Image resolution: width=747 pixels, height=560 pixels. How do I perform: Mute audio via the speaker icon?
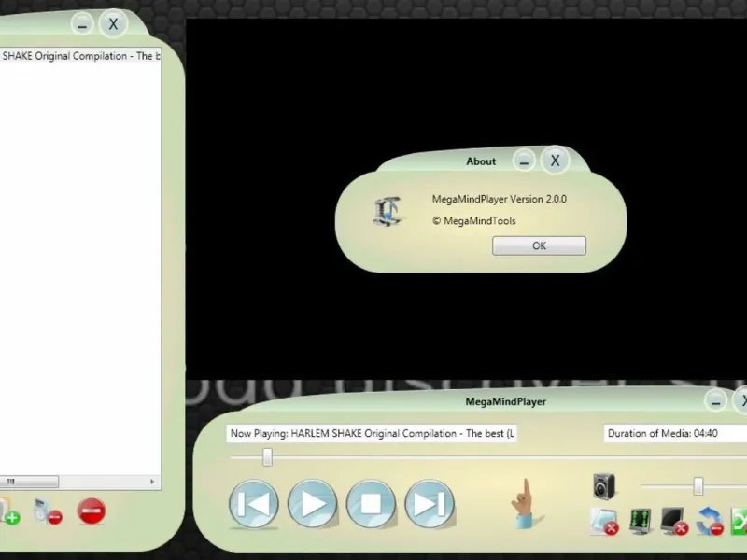click(x=604, y=486)
